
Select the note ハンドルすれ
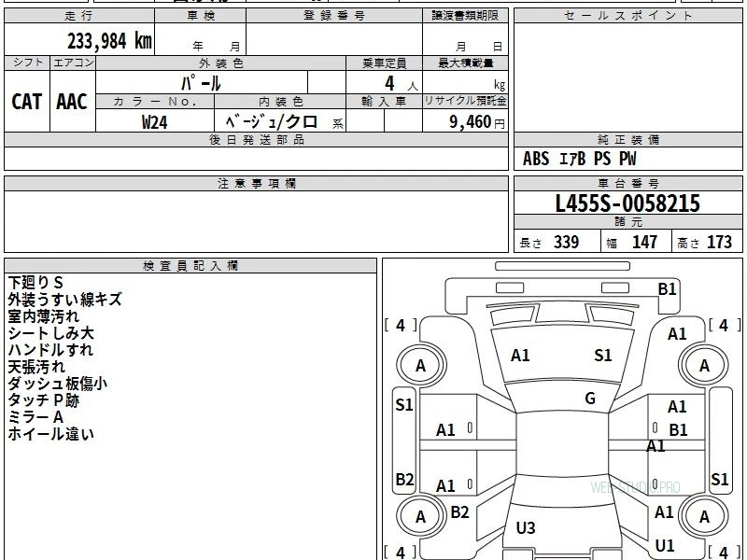[x=50, y=349]
